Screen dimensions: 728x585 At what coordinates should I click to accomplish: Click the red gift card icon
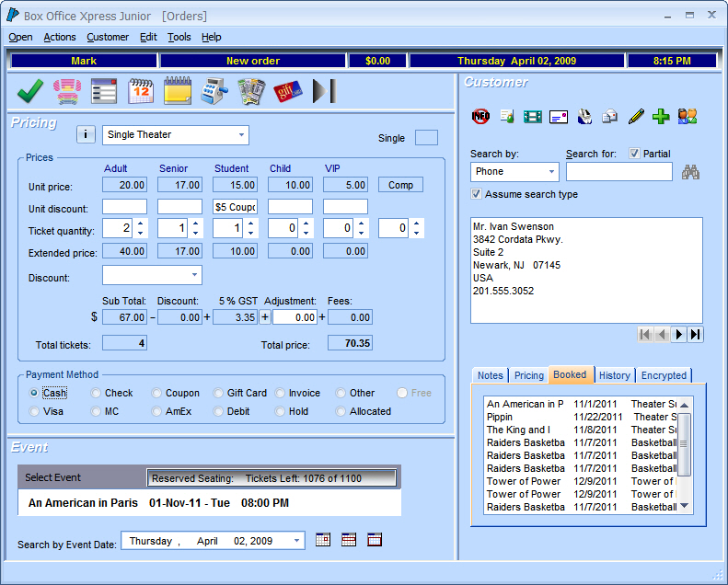[x=287, y=91]
